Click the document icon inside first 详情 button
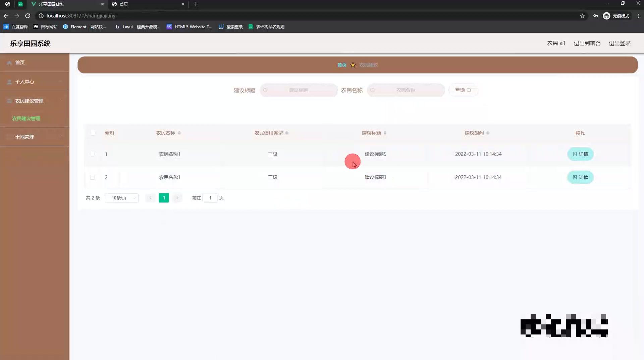Viewport: 644px width, 360px height. click(574, 154)
